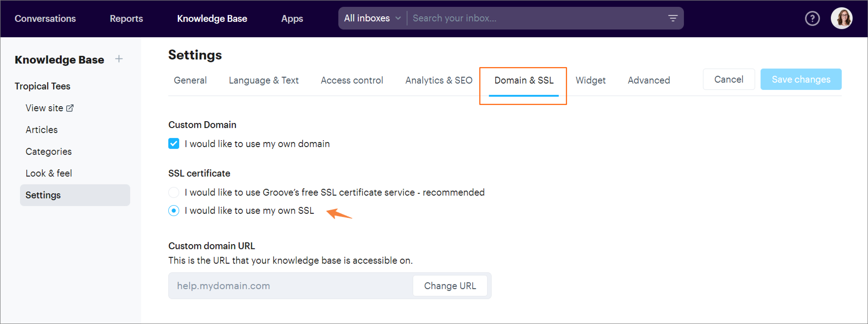The height and width of the screenshot is (324, 868).
Task: Click the Save changes button
Action: (x=800, y=79)
